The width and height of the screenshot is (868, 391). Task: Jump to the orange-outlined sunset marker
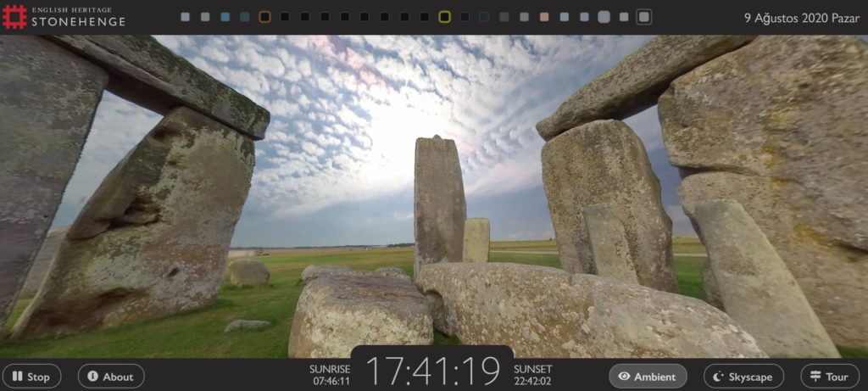tap(264, 17)
